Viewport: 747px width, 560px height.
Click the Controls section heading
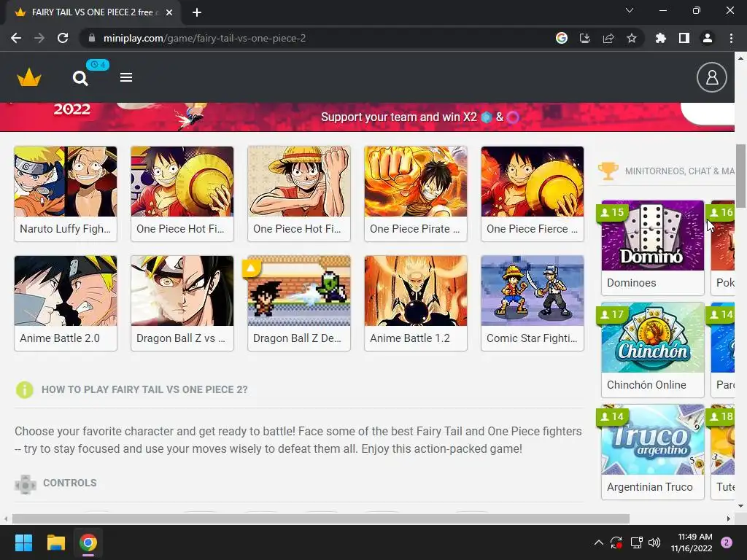point(70,483)
